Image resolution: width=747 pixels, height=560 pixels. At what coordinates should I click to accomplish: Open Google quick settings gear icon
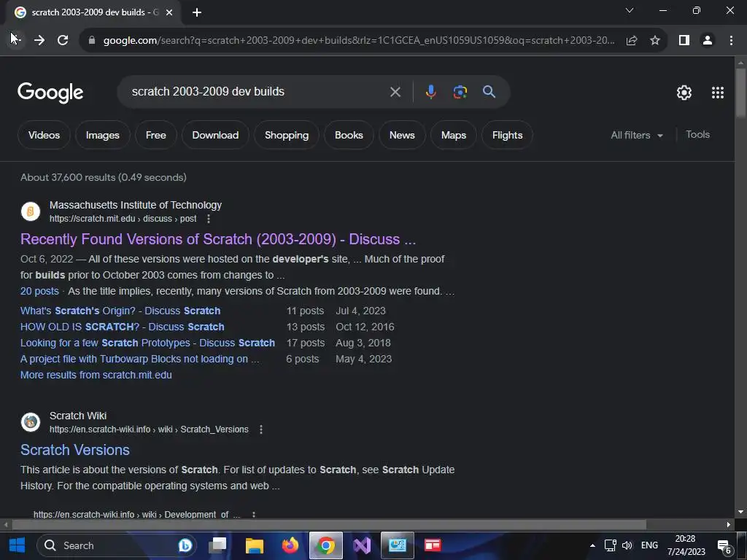pyautogui.click(x=684, y=93)
